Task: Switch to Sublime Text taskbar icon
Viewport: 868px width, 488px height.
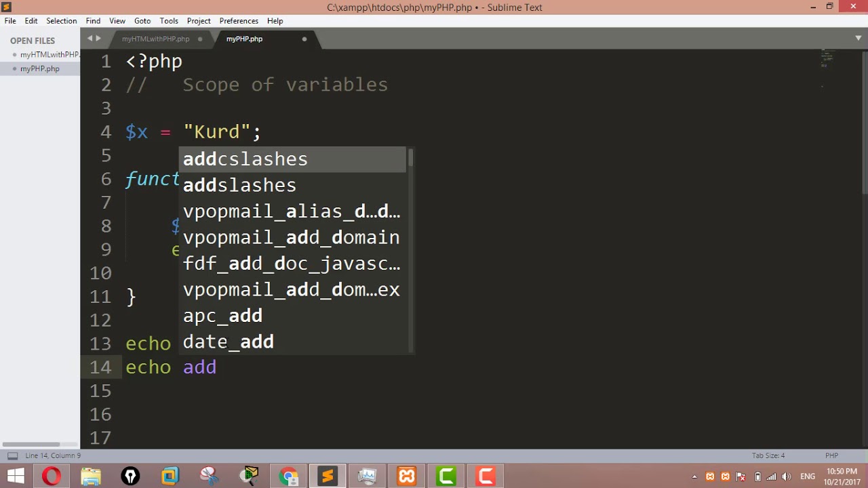Action: coord(328,476)
